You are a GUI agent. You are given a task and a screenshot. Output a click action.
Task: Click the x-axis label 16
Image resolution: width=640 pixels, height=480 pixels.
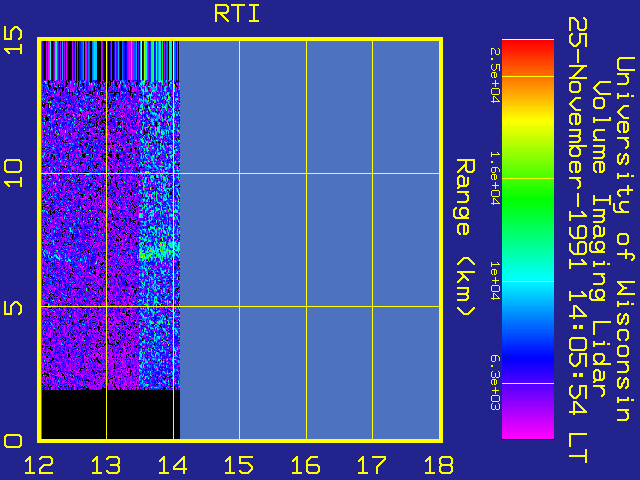point(306,465)
